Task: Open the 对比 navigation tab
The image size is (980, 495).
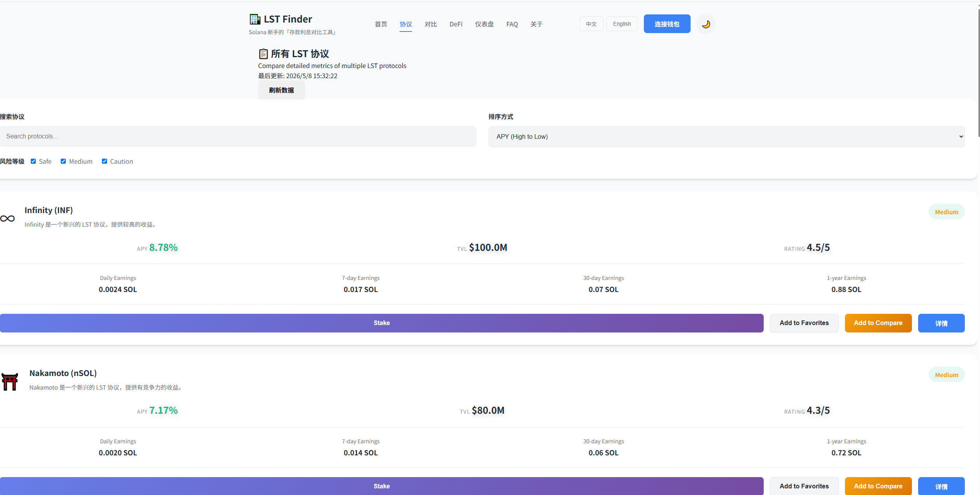Action: point(431,24)
